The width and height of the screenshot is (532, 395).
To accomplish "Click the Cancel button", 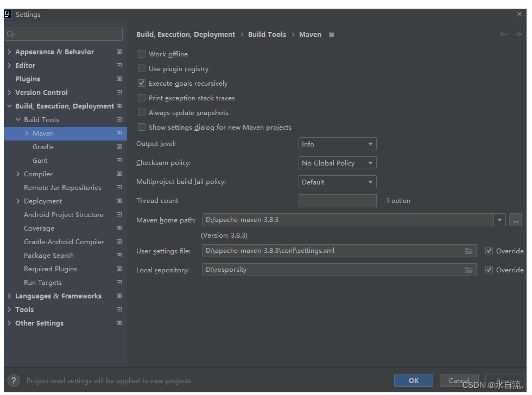I will (x=459, y=380).
